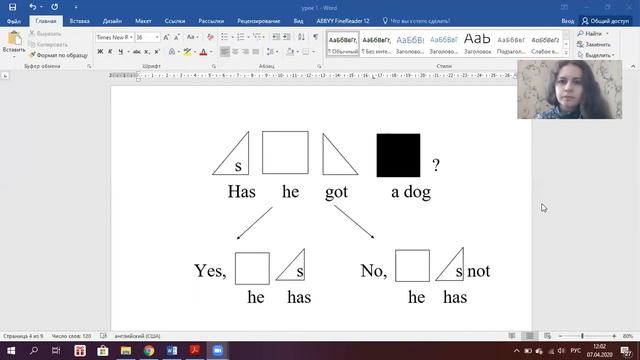The height and width of the screenshot is (360, 640).
Task: Toggle show paragraph marks (¶)
Action: click(x=316, y=37)
